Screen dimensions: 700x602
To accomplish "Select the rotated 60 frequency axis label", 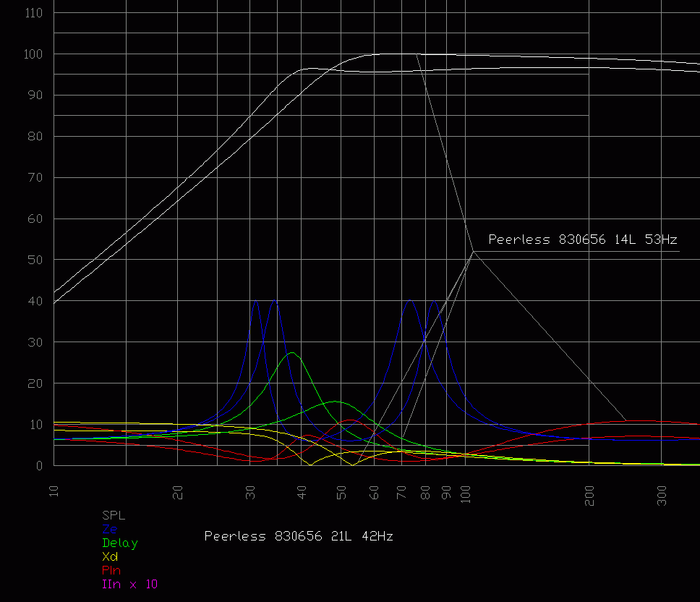I will coord(374,493).
